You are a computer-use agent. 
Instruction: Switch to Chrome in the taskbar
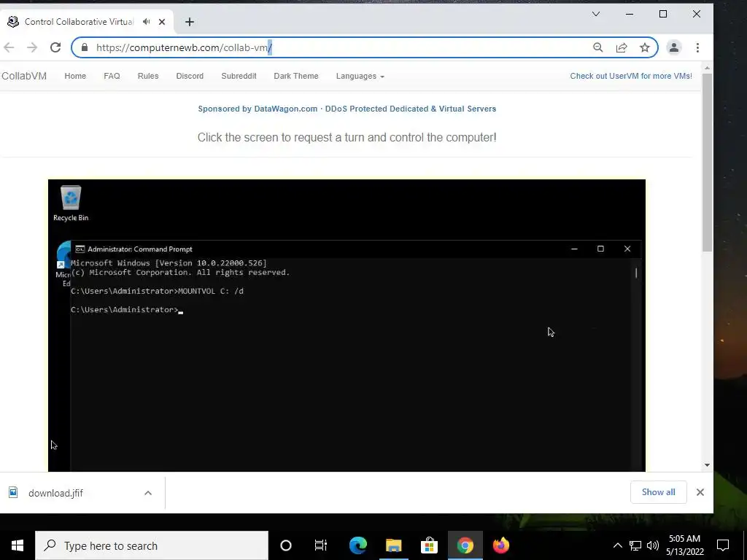pos(465,545)
